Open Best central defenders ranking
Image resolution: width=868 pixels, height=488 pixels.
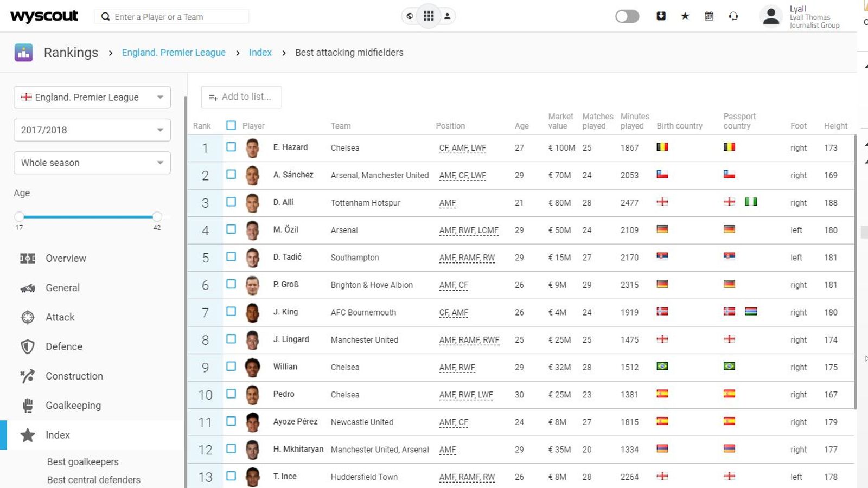(93, 479)
